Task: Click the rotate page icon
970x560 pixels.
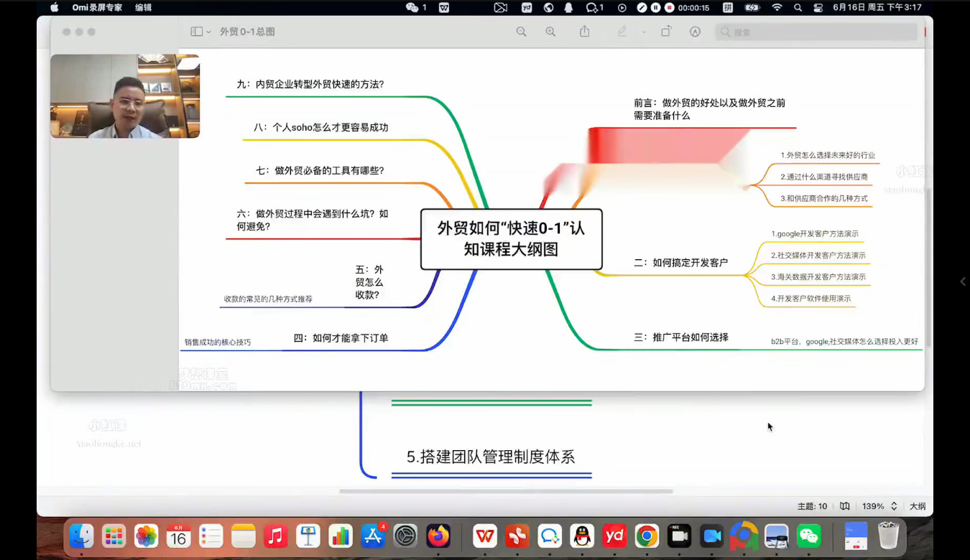Action: [666, 32]
